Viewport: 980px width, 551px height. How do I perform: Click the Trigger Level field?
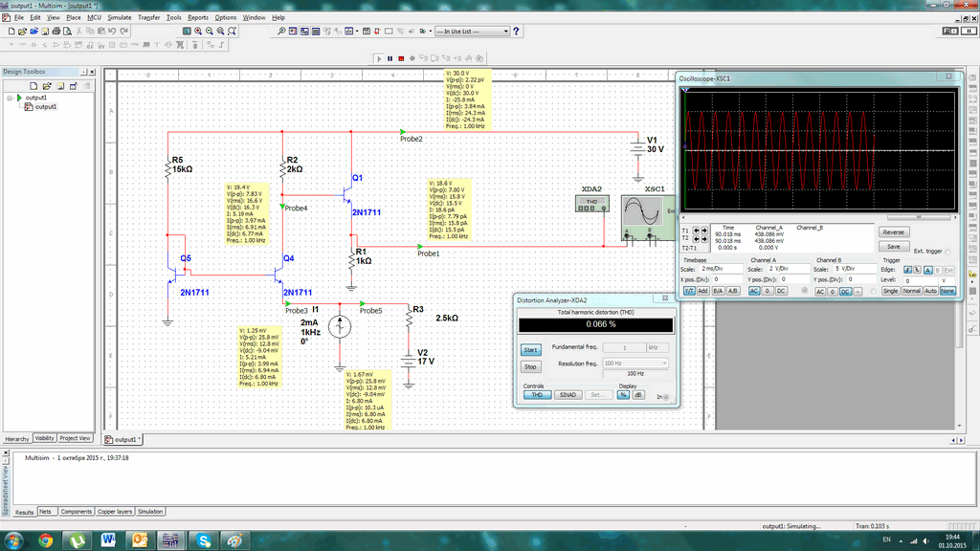coord(921,280)
